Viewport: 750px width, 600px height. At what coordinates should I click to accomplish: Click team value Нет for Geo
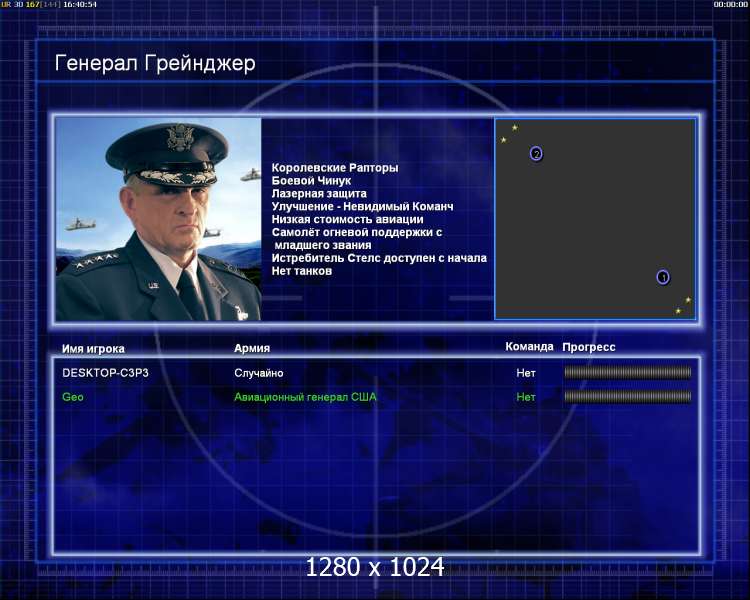coord(526,397)
